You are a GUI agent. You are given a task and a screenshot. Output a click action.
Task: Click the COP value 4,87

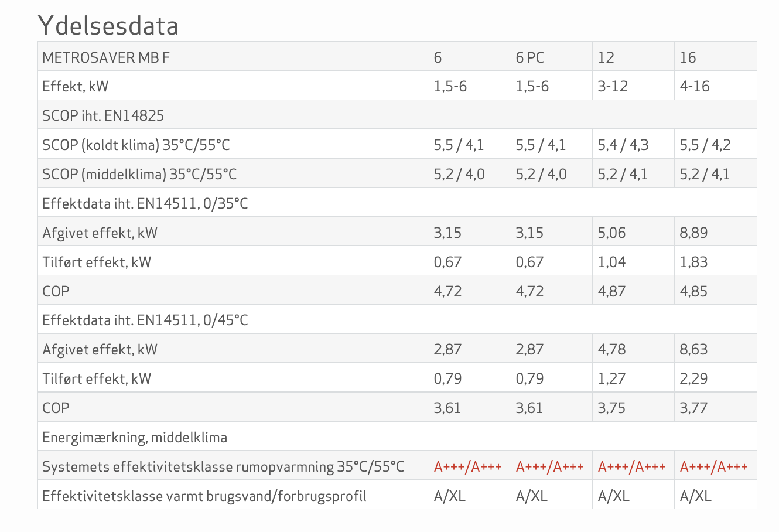611,291
